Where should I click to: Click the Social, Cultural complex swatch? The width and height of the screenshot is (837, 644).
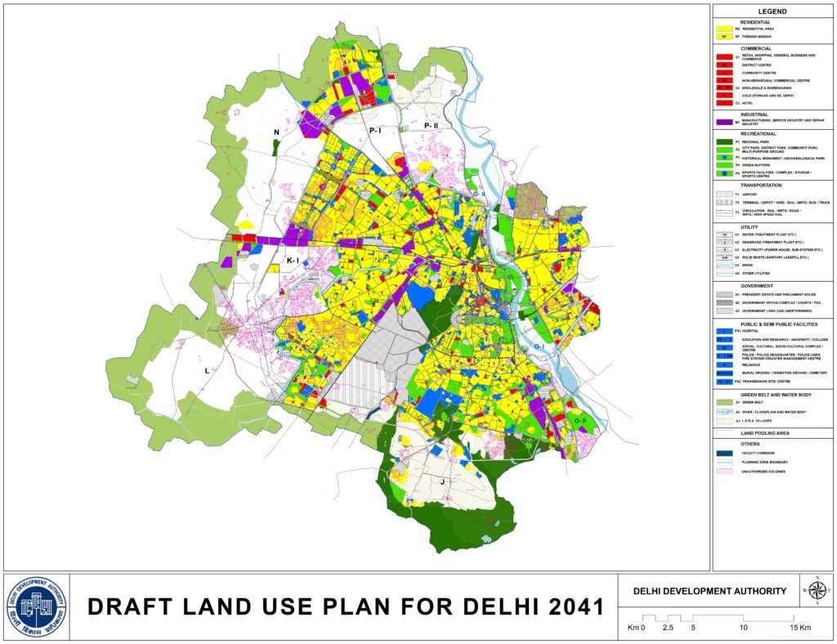(x=724, y=348)
